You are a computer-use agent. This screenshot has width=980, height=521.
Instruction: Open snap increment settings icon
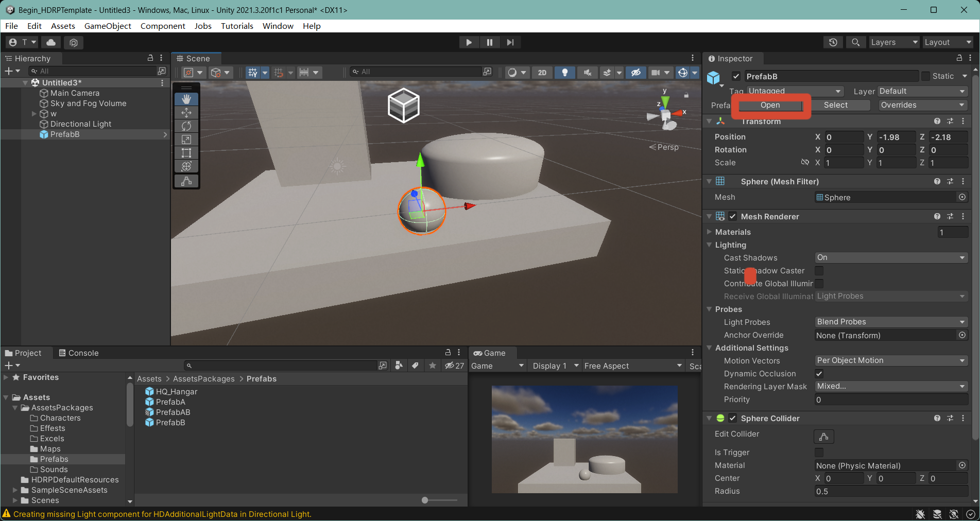tap(304, 73)
